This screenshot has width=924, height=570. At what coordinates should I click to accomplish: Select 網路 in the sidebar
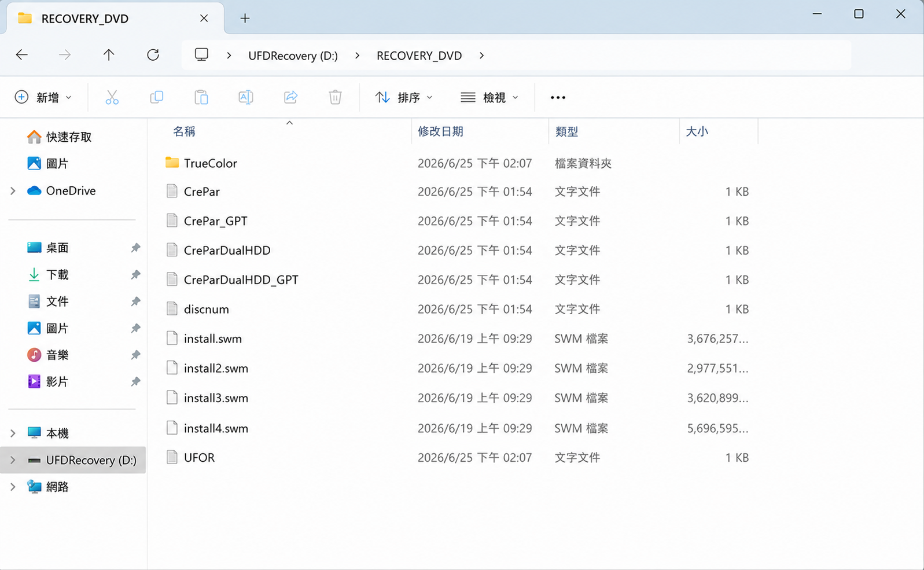(47, 487)
